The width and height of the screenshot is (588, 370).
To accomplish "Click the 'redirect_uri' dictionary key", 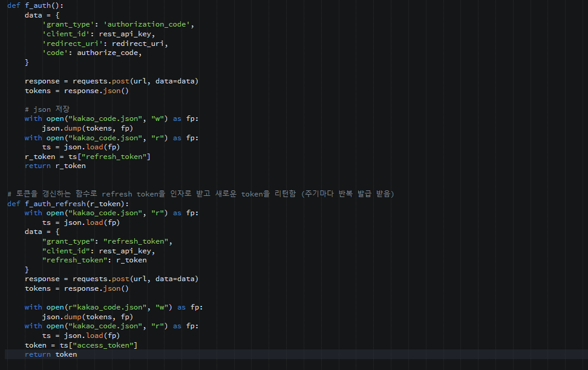I will click(72, 44).
